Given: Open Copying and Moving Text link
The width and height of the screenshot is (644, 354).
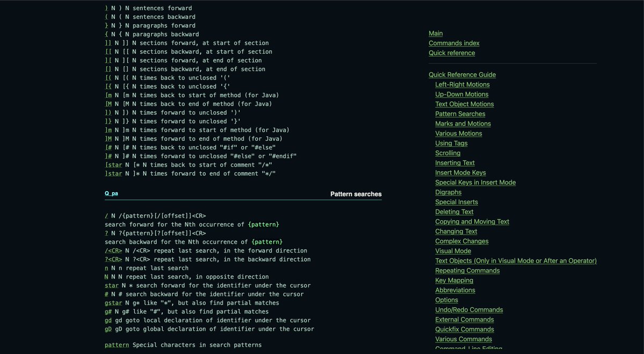Looking at the screenshot, I should pyautogui.click(x=472, y=221).
